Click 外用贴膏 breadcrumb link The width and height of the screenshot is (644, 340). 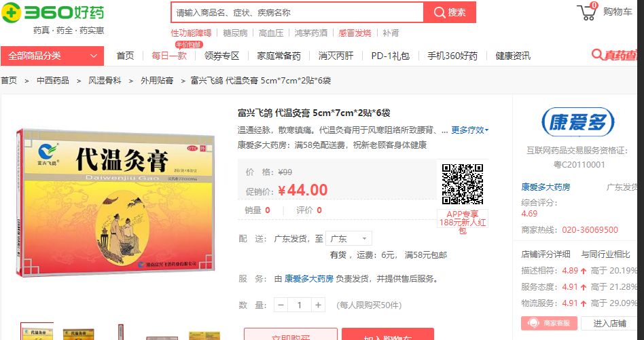click(157, 80)
